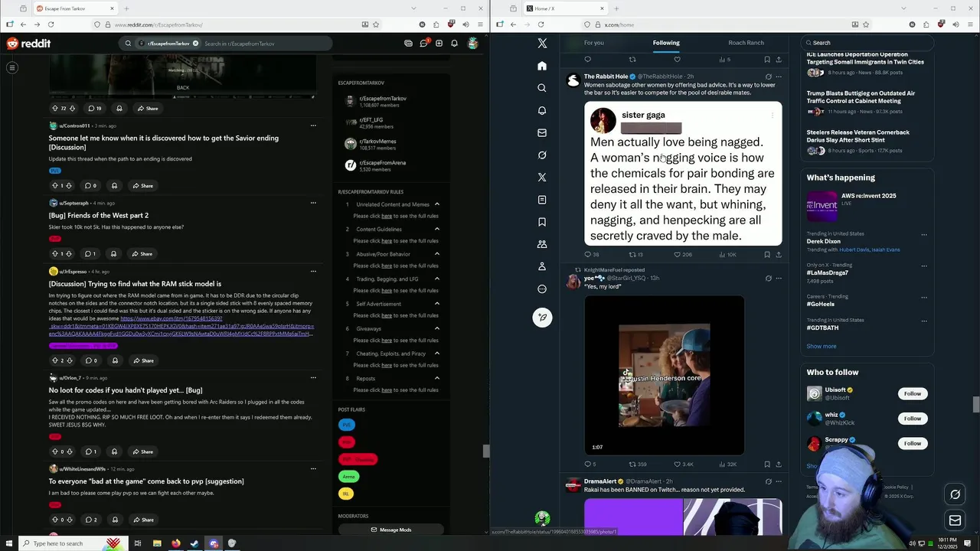Open post titled Friends of the West part 2

(99, 216)
